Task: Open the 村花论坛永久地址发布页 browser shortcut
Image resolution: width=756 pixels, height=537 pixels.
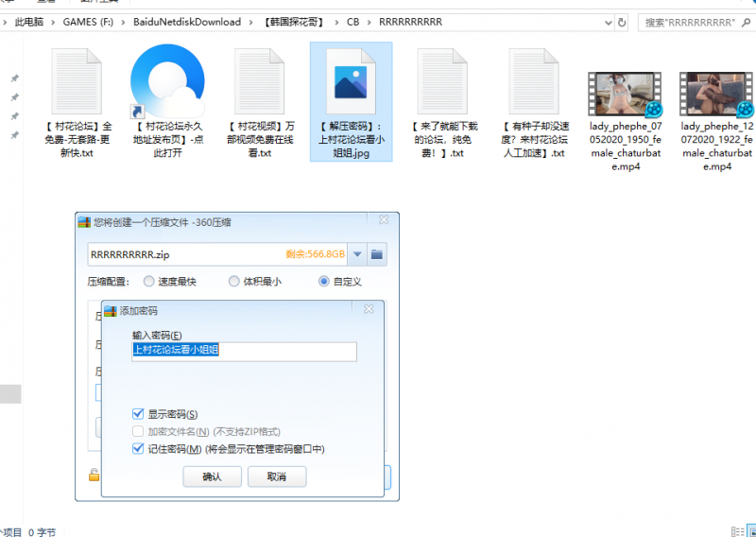Action: 167,82
